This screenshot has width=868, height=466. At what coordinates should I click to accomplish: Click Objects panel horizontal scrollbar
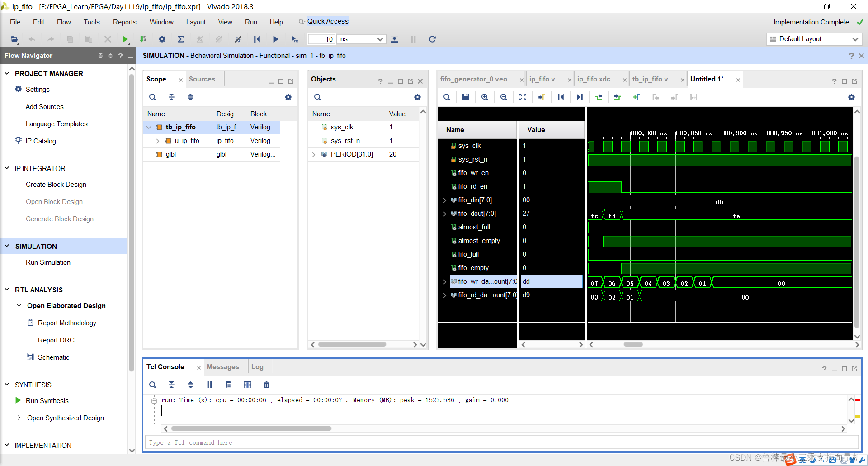coord(352,345)
